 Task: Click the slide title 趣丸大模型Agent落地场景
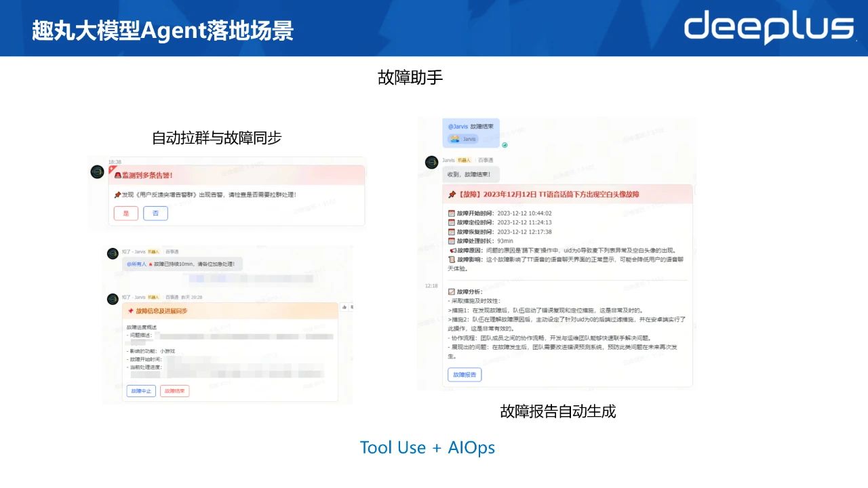tap(163, 30)
